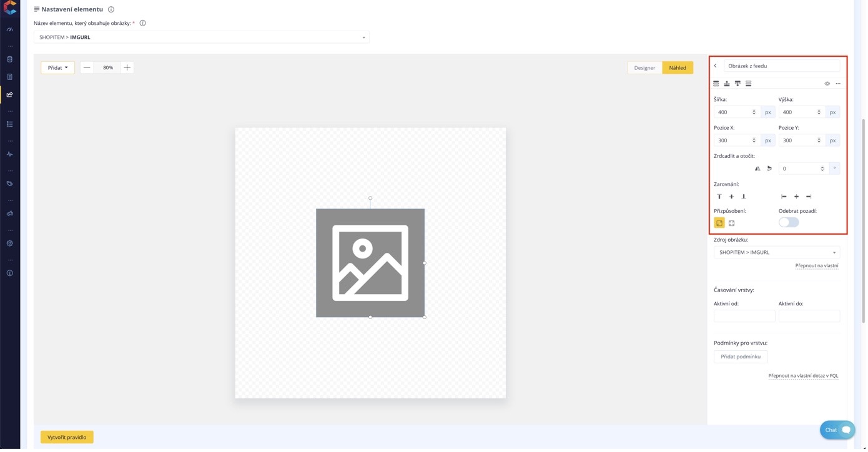Toggle layer visibility with the eye icon

pyautogui.click(x=829, y=84)
